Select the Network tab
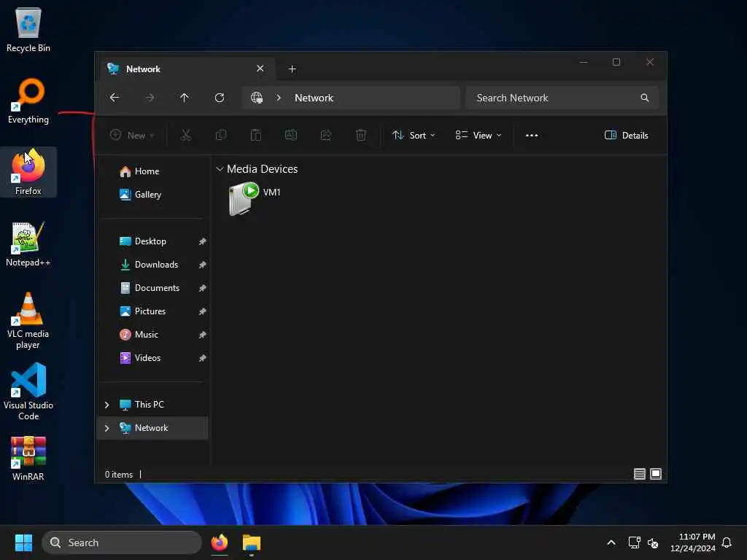This screenshot has height=560, width=747. point(187,69)
